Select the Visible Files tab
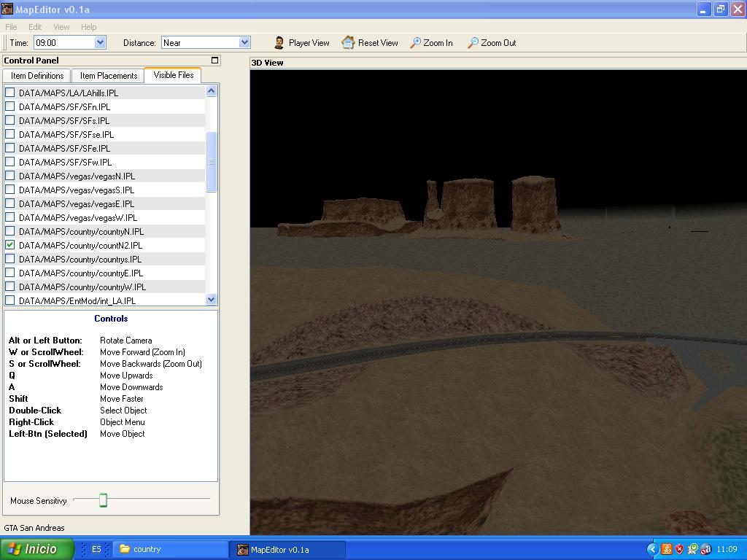Viewport: 747px width, 560px height. pyautogui.click(x=174, y=75)
